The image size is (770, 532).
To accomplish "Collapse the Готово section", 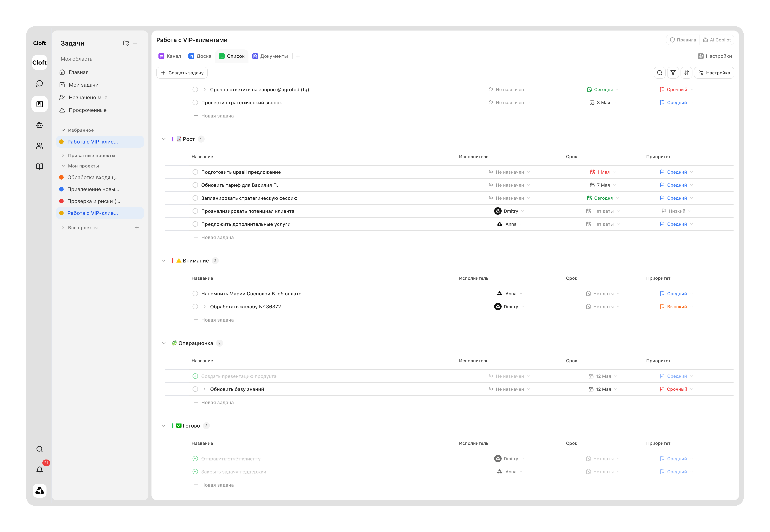I will [163, 425].
